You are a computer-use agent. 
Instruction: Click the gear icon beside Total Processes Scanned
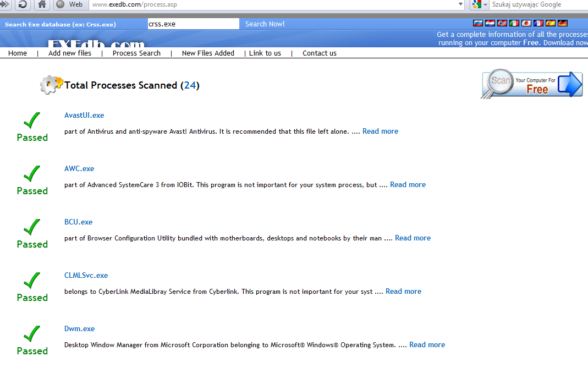point(51,85)
